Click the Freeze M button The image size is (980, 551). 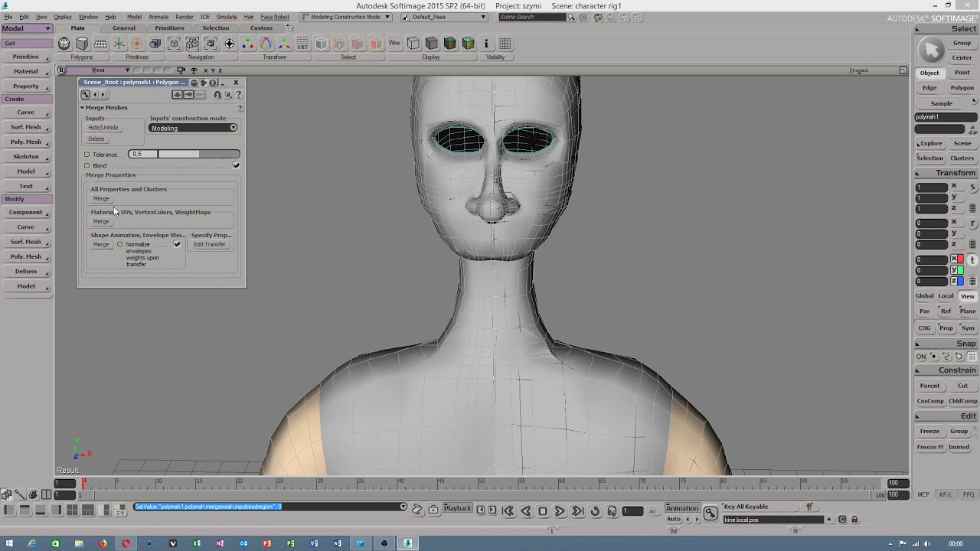pos(930,447)
